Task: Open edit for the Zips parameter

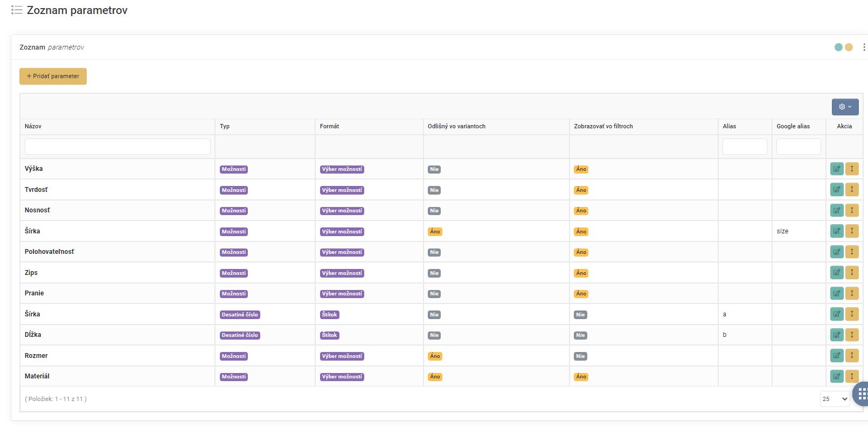Action: [x=836, y=273]
